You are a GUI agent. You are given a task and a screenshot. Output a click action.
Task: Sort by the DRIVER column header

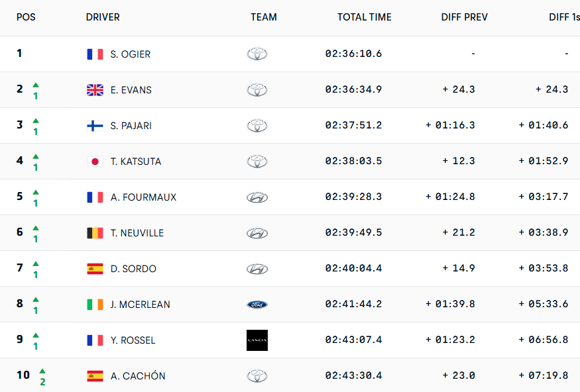click(103, 17)
